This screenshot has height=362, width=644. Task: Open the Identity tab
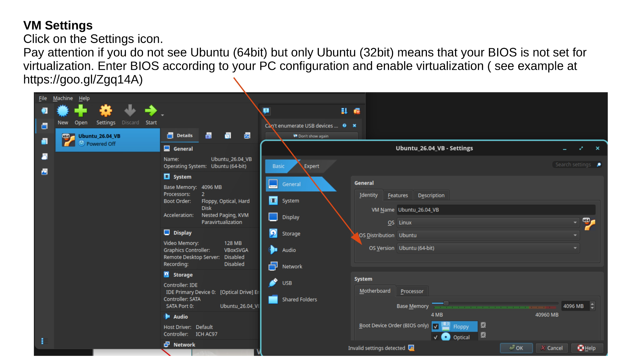(369, 195)
